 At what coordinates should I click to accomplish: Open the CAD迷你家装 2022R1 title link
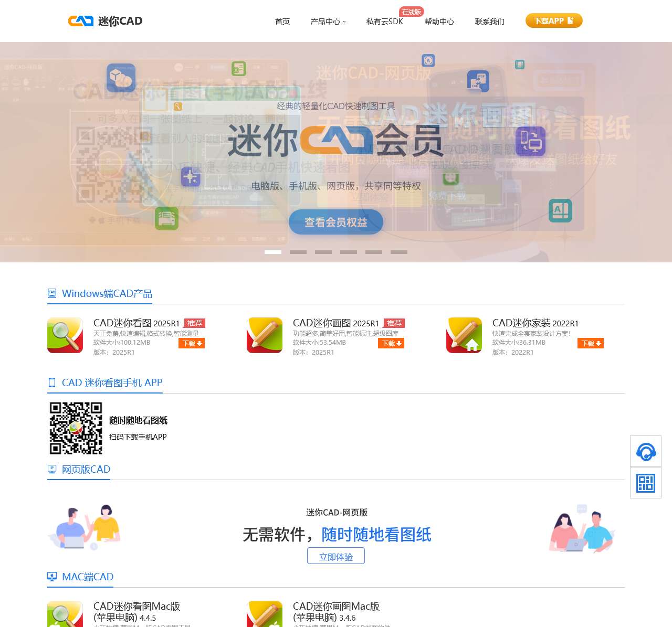point(535,323)
